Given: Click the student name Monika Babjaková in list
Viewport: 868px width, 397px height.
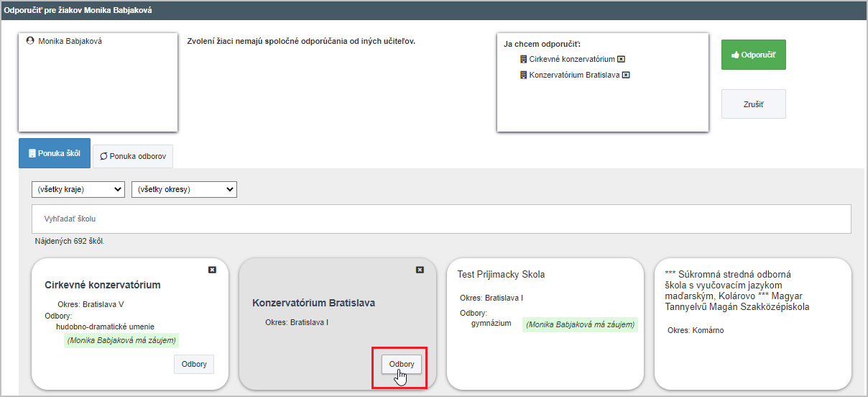Looking at the screenshot, I should (x=70, y=41).
